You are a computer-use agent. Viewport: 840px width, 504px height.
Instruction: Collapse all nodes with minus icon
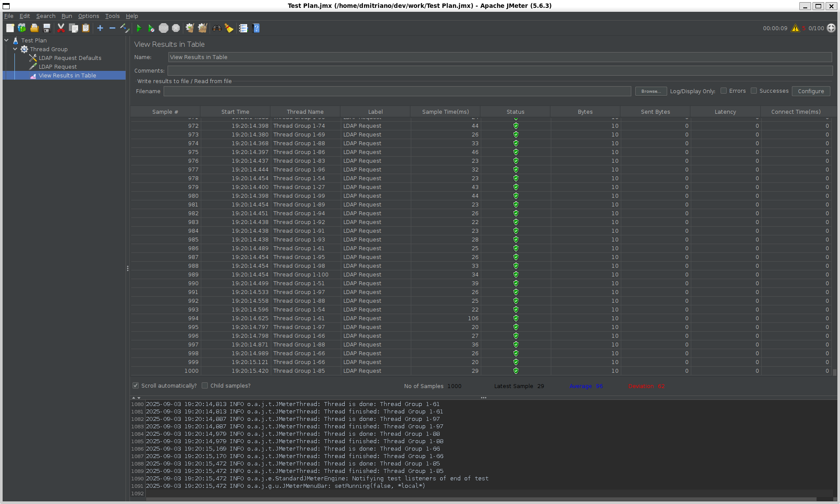pos(112,28)
